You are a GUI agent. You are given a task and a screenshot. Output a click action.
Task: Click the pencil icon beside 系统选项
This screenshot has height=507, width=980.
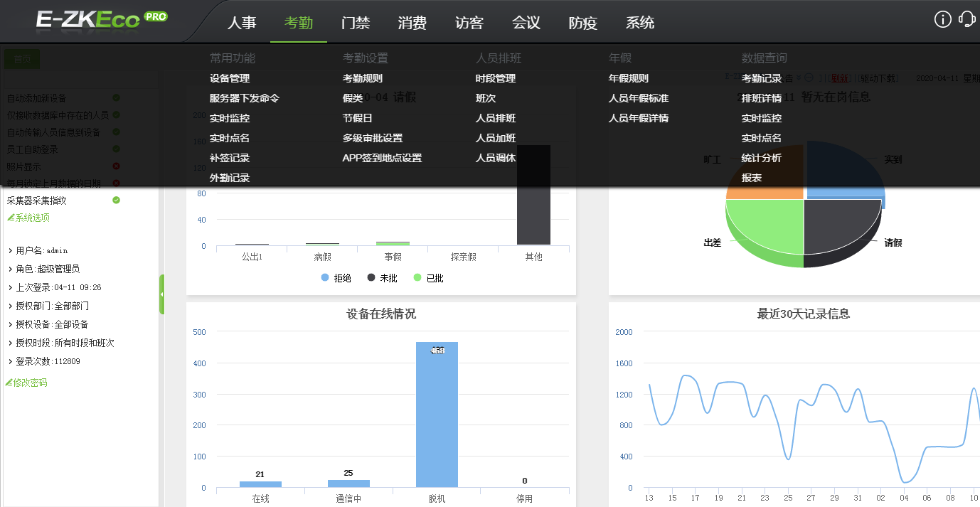[10, 218]
